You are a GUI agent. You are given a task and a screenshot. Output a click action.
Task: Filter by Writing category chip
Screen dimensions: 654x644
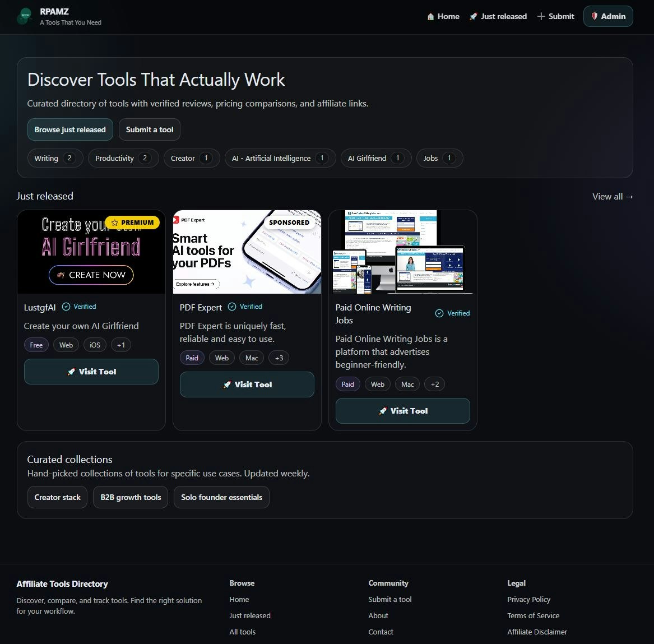[55, 158]
